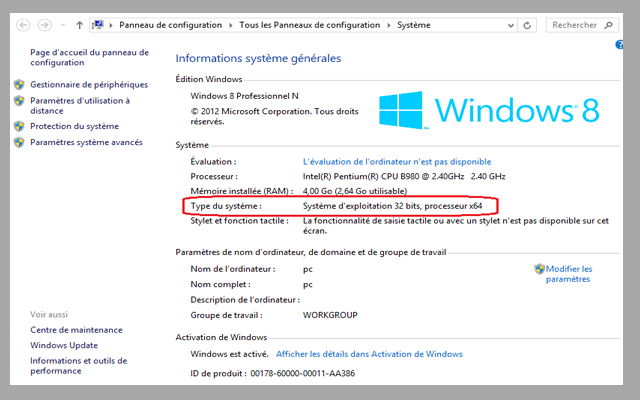The width and height of the screenshot is (640, 400).
Task: Expand chevron after Panneau de configuration breadcrumb
Action: pyautogui.click(x=231, y=24)
